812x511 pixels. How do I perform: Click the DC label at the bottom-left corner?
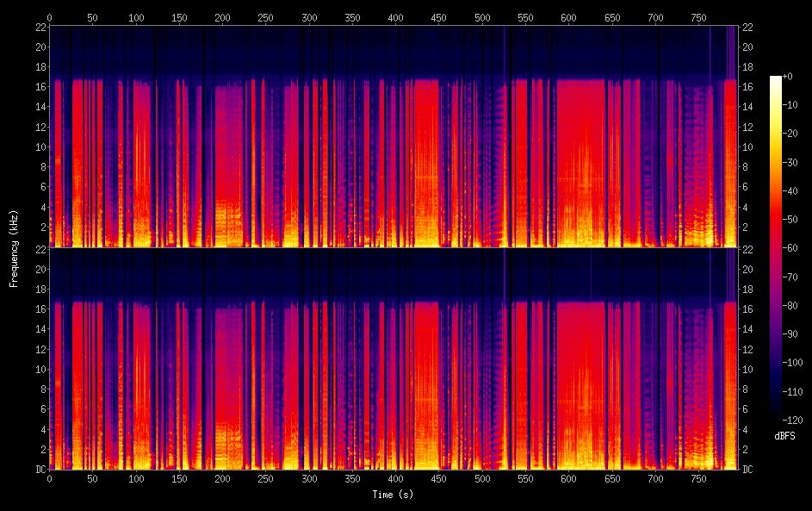[x=39, y=469]
